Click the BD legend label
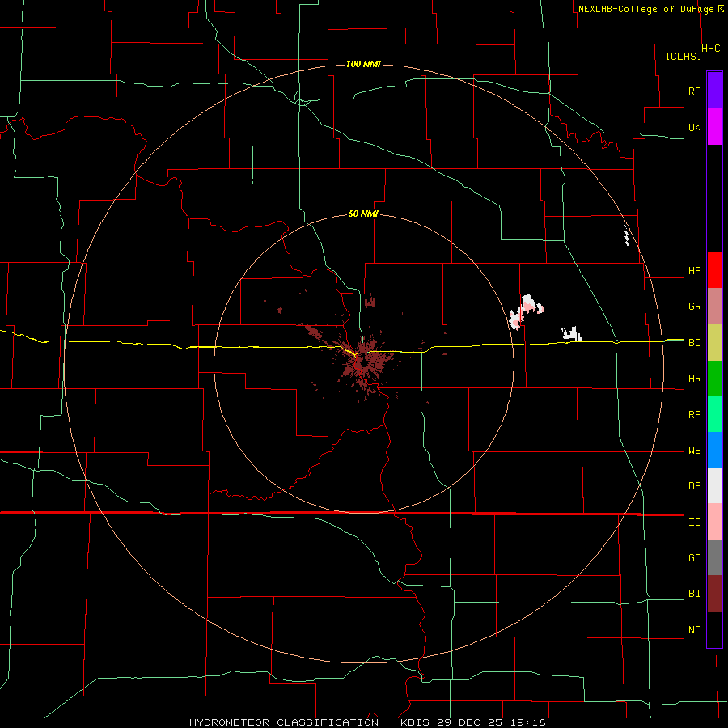This screenshot has height=728, width=728. (x=694, y=343)
